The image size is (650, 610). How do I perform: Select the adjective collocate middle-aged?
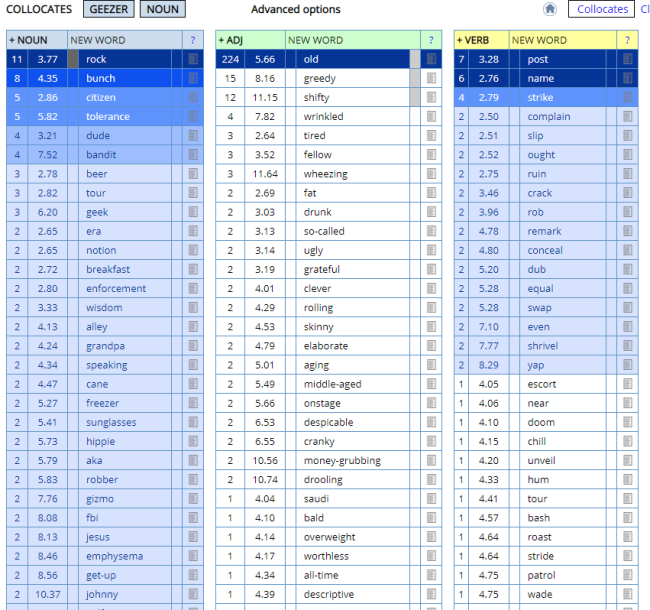[332, 384]
